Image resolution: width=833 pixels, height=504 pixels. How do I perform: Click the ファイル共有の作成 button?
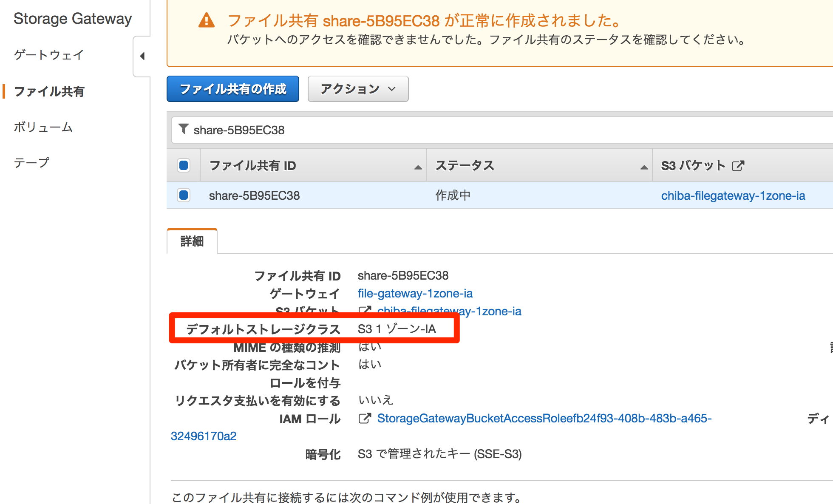(232, 88)
